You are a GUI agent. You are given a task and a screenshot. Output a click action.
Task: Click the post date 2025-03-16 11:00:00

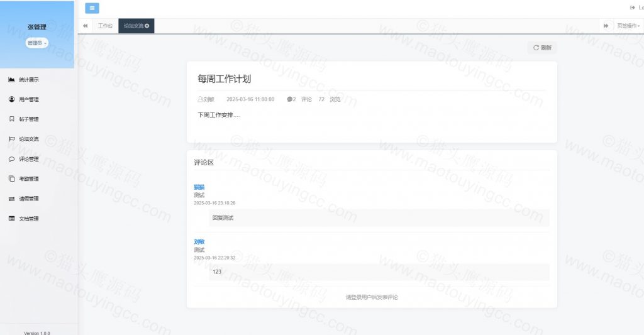tap(250, 99)
